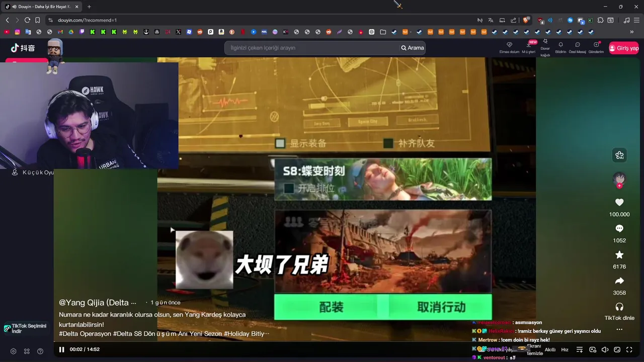Open the Gönderim upload icon
This screenshot has height=362, width=644.
click(x=596, y=48)
